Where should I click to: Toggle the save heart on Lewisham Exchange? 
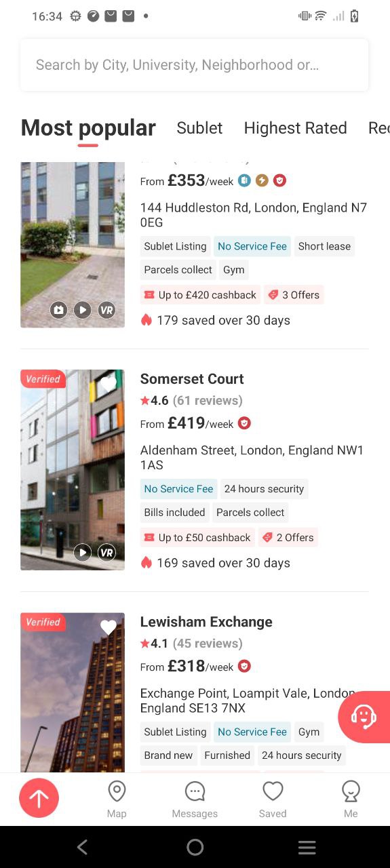coord(109,628)
